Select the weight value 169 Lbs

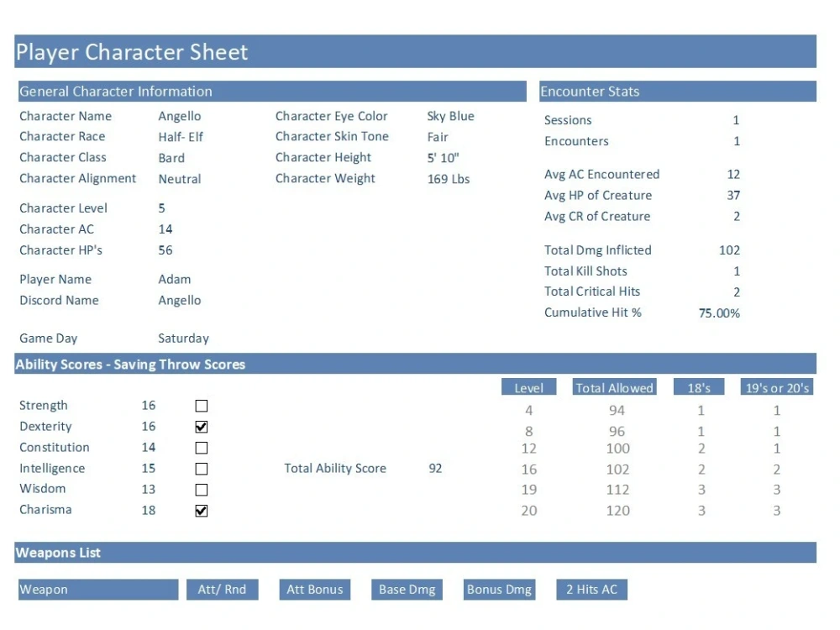tap(449, 179)
